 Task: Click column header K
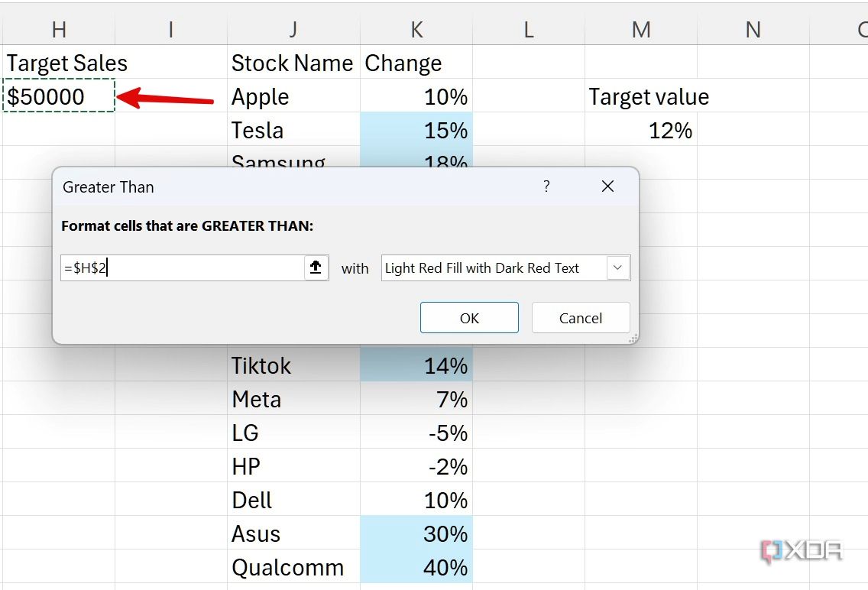click(x=416, y=28)
